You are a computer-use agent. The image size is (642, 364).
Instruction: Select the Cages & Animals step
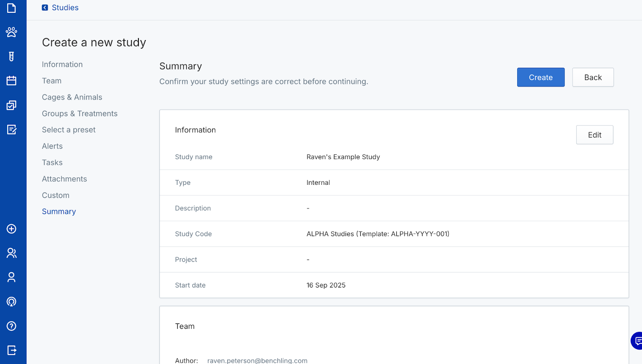72,97
